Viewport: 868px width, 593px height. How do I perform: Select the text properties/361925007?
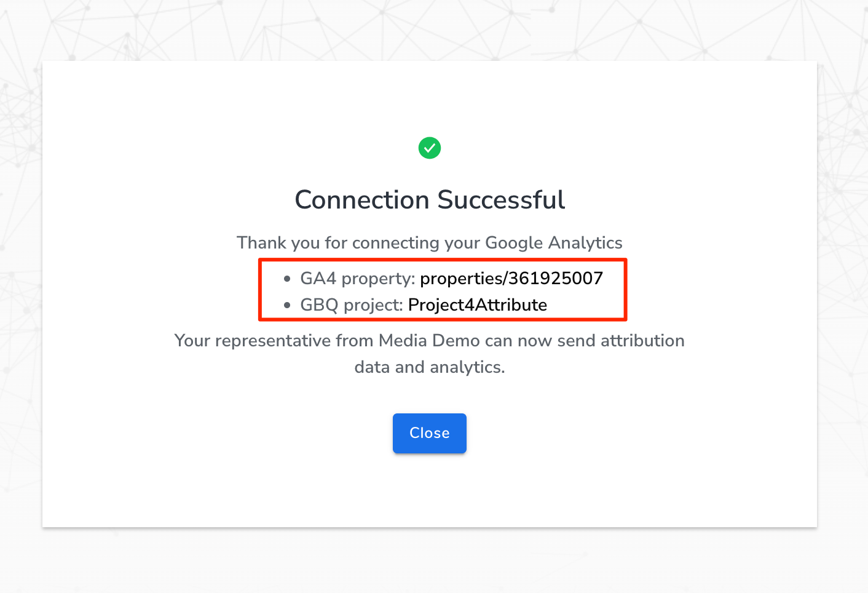(x=511, y=278)
